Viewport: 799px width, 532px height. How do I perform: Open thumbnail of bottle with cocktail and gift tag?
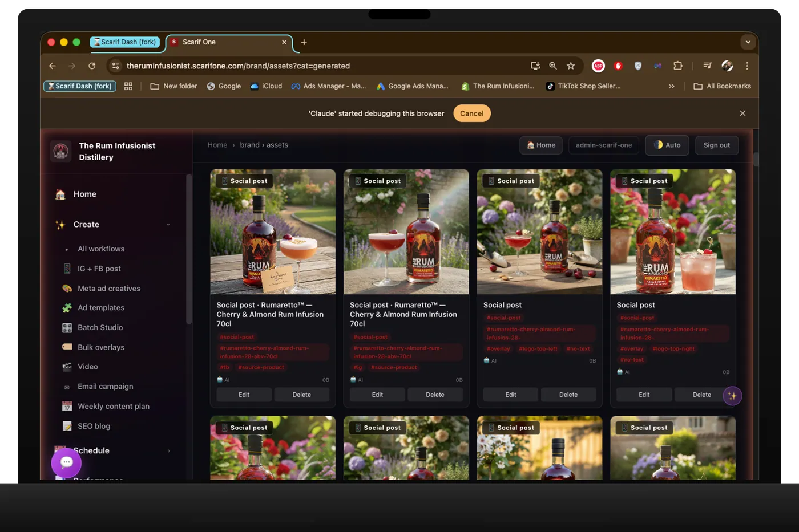273,232
